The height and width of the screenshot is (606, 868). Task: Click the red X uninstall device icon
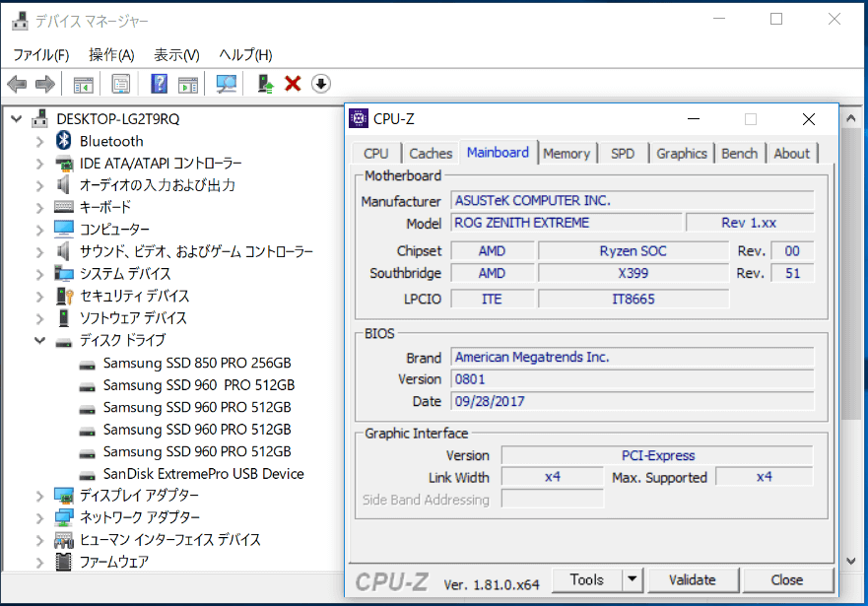293,84
